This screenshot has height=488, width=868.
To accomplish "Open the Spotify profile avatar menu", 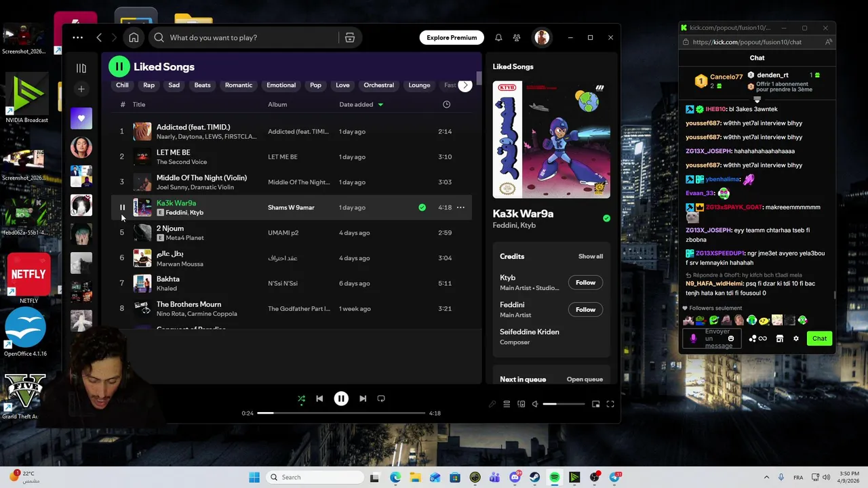I will click(542, 38).
